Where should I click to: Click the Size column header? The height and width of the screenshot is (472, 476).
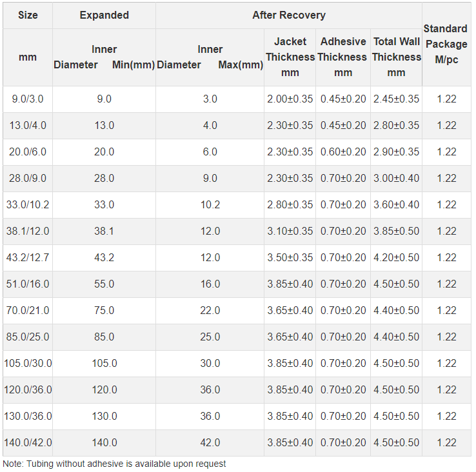pos(28,15)
